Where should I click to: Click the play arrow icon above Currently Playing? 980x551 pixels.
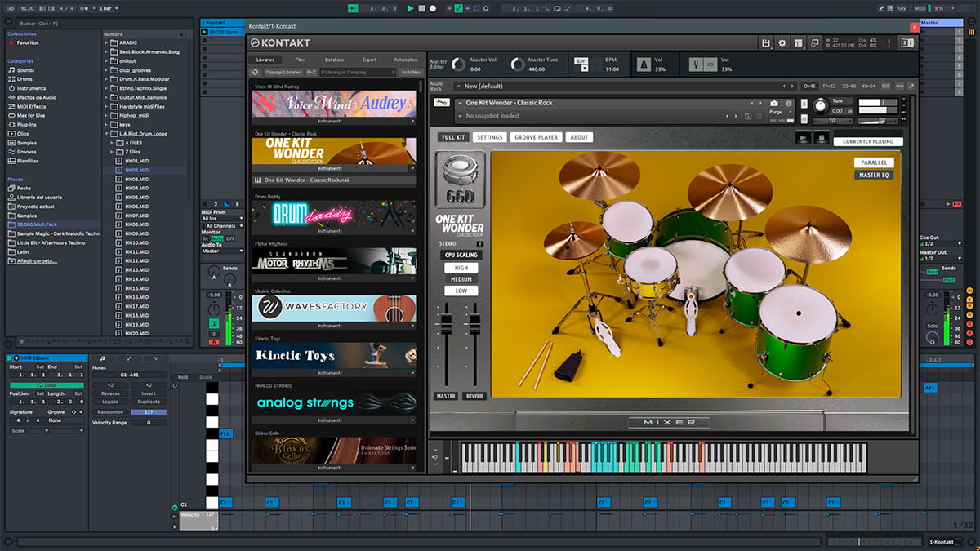click(804, 137)
